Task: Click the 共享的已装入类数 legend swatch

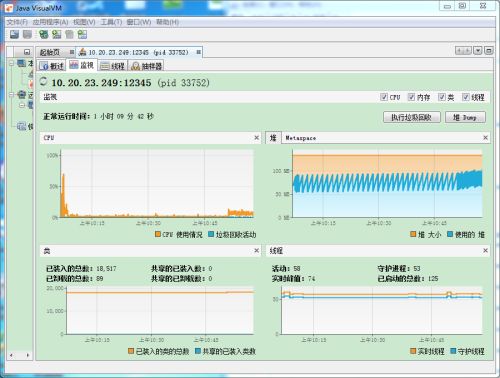Action: point(198,351)
